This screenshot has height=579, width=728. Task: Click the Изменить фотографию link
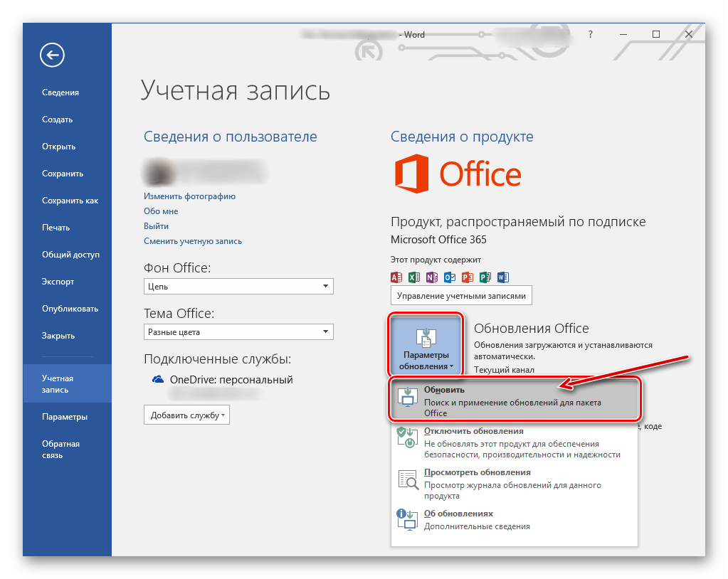[x=189, y=196]
